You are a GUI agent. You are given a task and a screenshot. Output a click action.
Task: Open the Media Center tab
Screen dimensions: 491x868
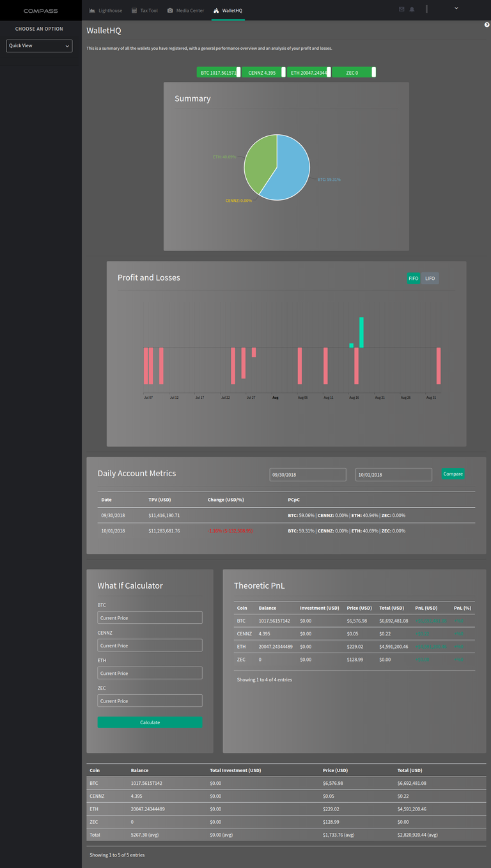186,10
